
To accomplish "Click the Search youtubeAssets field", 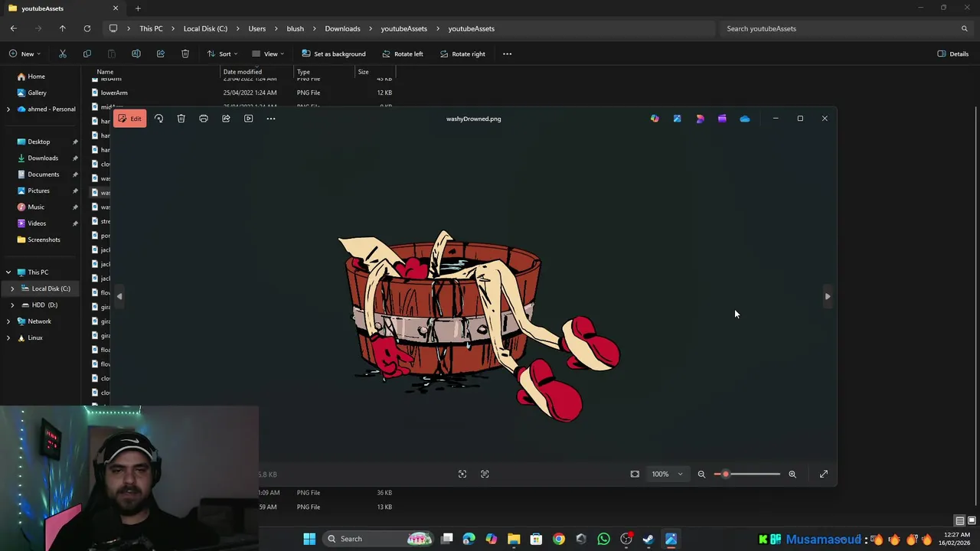I will (845, 28).
